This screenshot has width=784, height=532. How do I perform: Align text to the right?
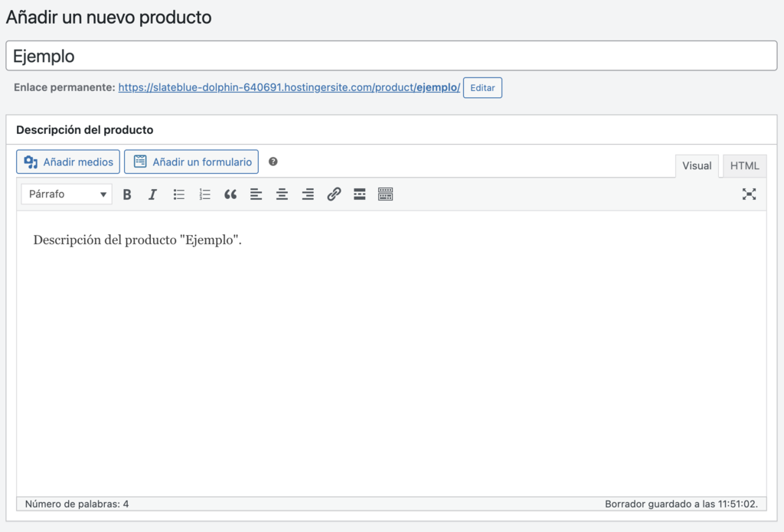tap(308, 194)
